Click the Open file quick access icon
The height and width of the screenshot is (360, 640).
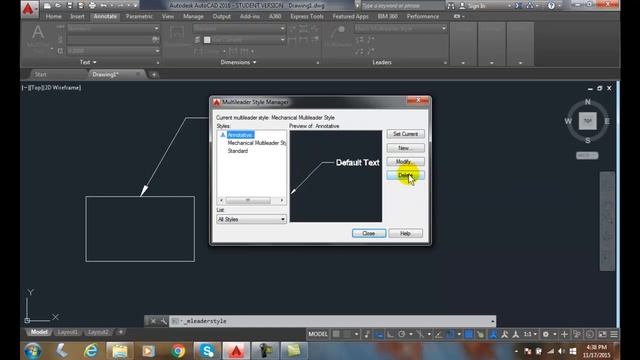coord(58,6)
